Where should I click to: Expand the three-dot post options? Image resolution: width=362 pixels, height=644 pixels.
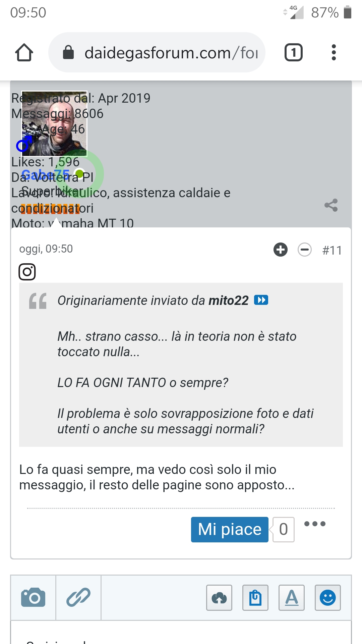[315, 524]
